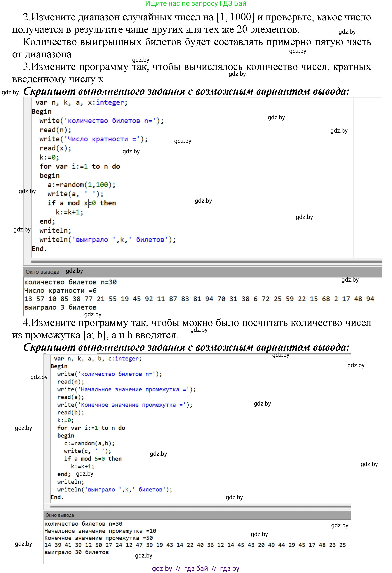Click the line 'var n, k, a, x:integer;'
This screenshot has width=392, height=573.
(x=81, y=103)
